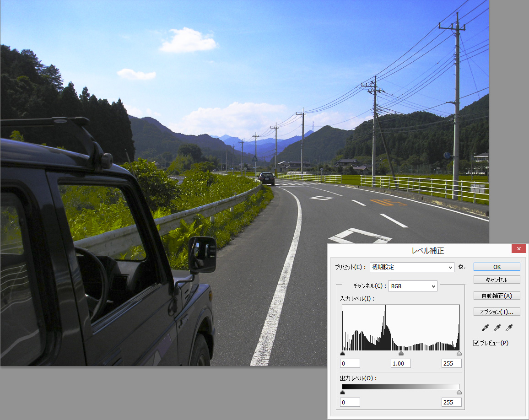This screenshot has width=529, height=420.
Task: Click the output level 255 field
Action: 452,402
